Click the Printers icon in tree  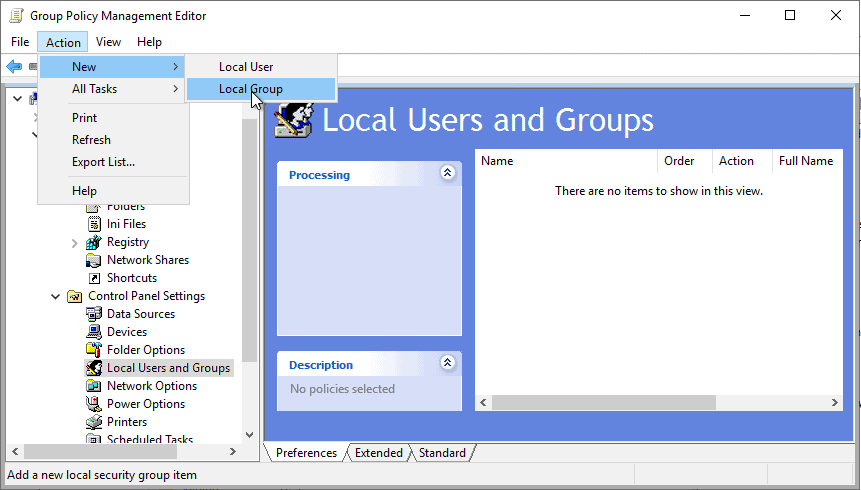pyautogui.click(x=94, y=422)
